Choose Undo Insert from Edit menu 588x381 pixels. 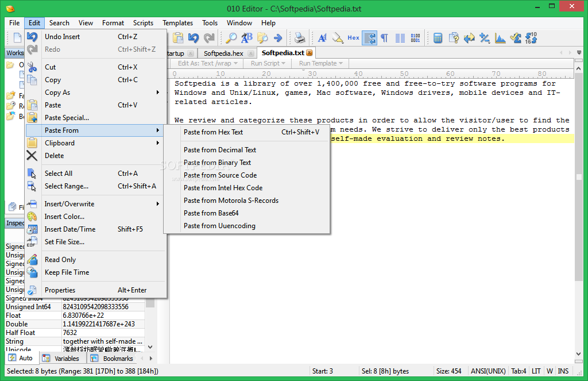96,37
